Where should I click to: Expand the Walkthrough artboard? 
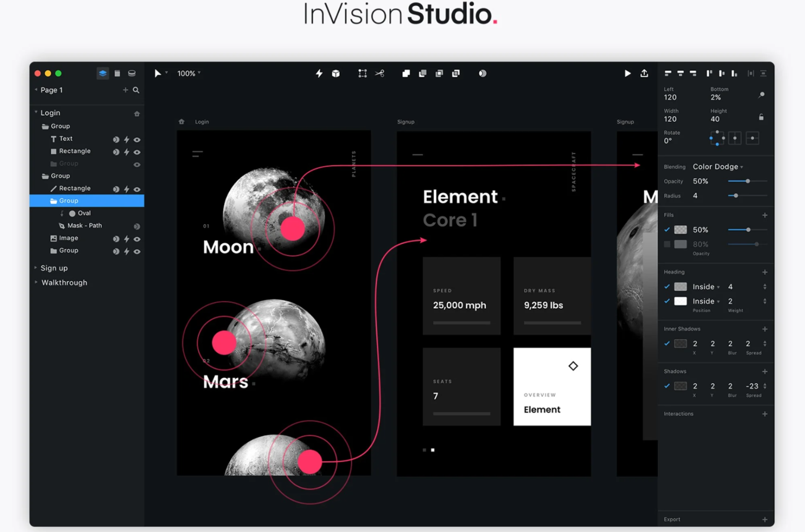[x=36, y=283]
